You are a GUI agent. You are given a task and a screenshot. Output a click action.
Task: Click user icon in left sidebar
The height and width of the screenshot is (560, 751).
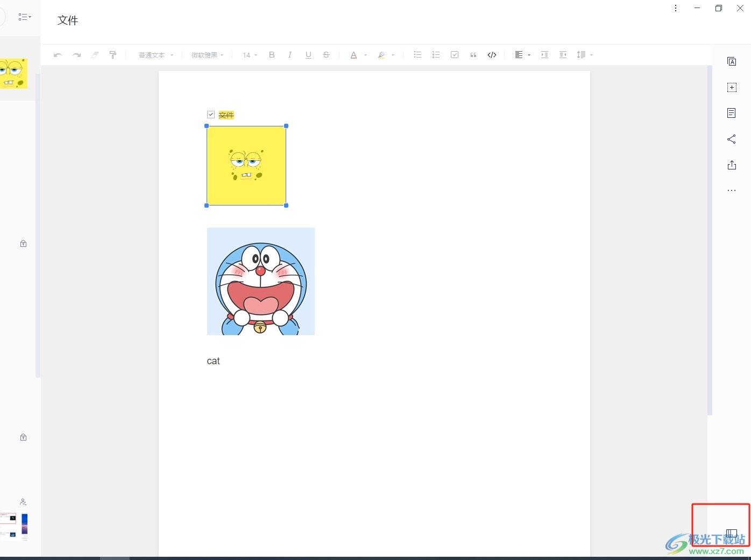coord(23,502)
